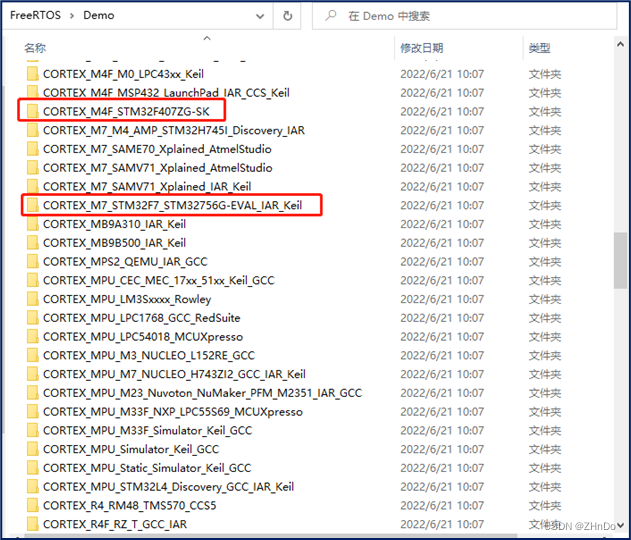Click folder icon of CORTEX_M4F_STM32F407ZG-SK
The height and width of the screenshot is (540, 631).
(33, 111)
